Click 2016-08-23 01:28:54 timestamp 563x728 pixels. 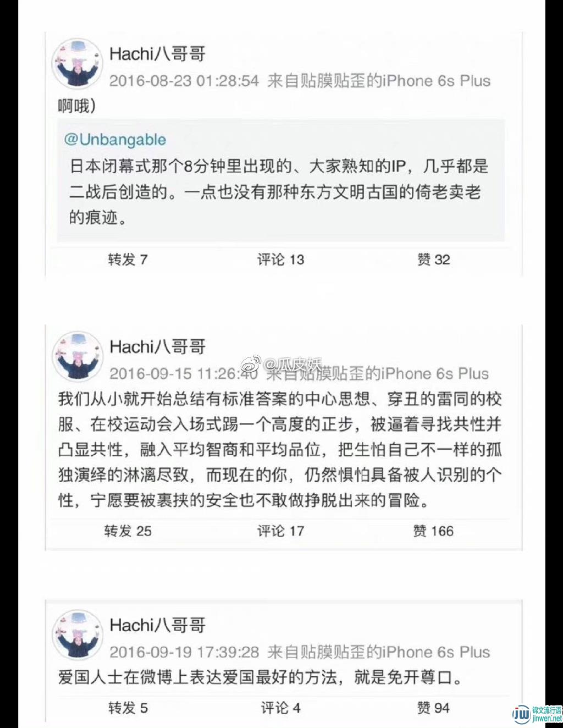coord(184,81)
